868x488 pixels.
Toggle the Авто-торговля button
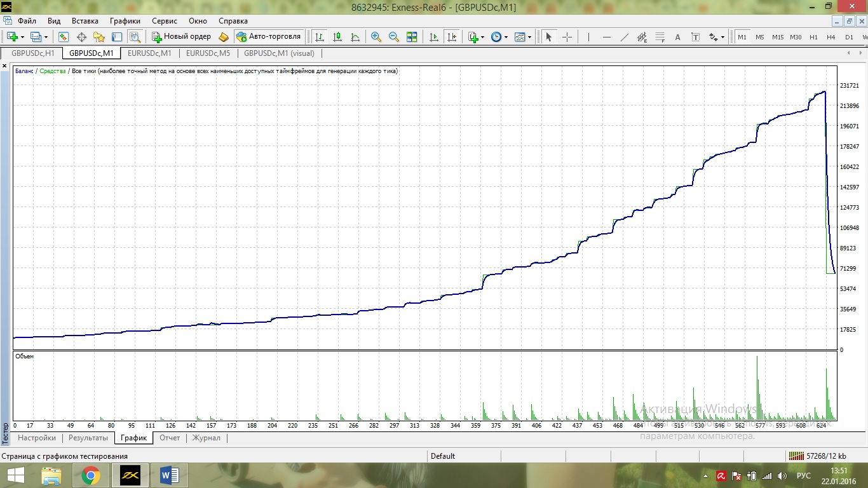[x=268, y=37]
